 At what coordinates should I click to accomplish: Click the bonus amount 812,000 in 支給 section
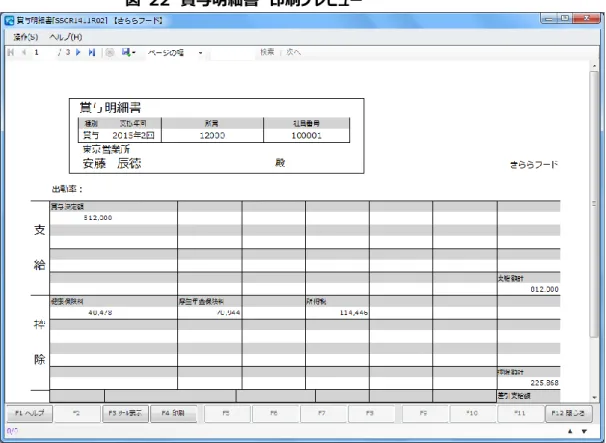point(98,218)
